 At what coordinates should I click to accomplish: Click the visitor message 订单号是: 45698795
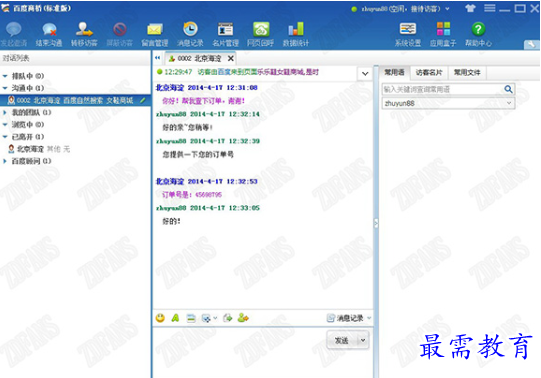pyautogui.click(x=192, y=195)
